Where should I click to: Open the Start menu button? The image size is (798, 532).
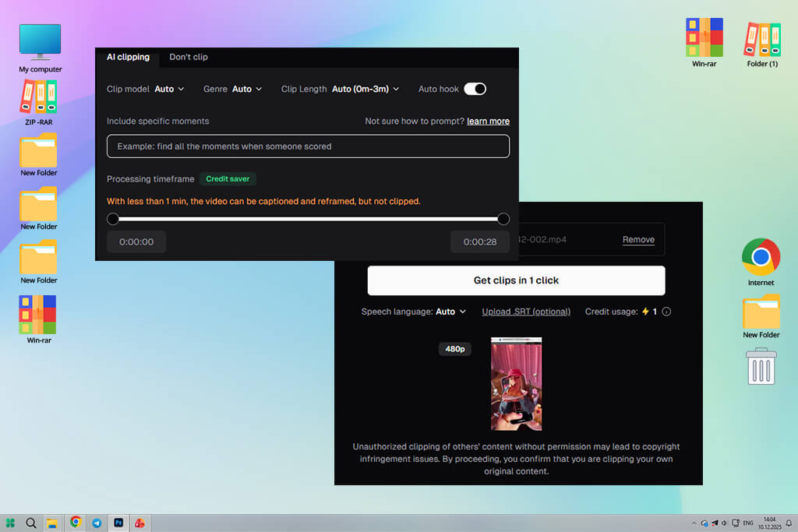[10, 523]
